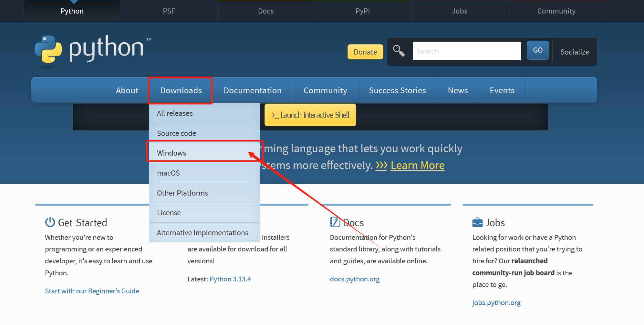The width and height of the screenshot is (644, 325).
Task: Select All releases menu entry
Action: 175,113
